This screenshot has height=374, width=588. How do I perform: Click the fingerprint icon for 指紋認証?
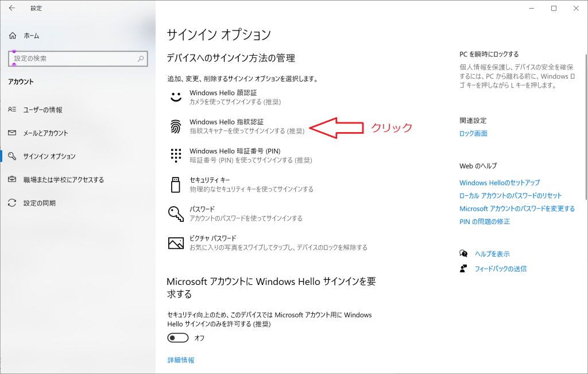(x=176, y=126)
